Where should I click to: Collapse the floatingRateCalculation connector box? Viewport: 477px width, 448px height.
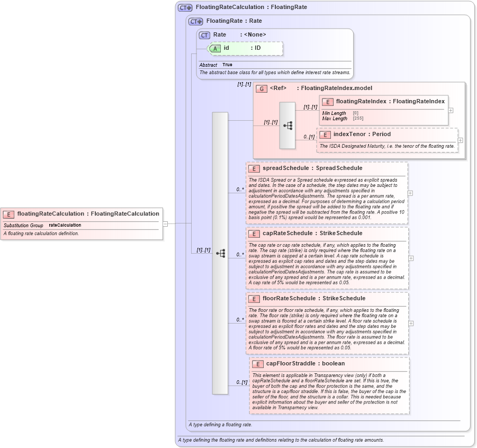click(166, 224)
